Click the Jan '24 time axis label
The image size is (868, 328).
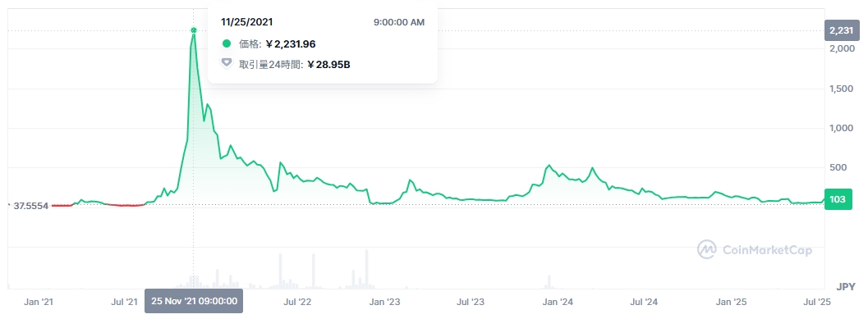[x=558, y=302]
